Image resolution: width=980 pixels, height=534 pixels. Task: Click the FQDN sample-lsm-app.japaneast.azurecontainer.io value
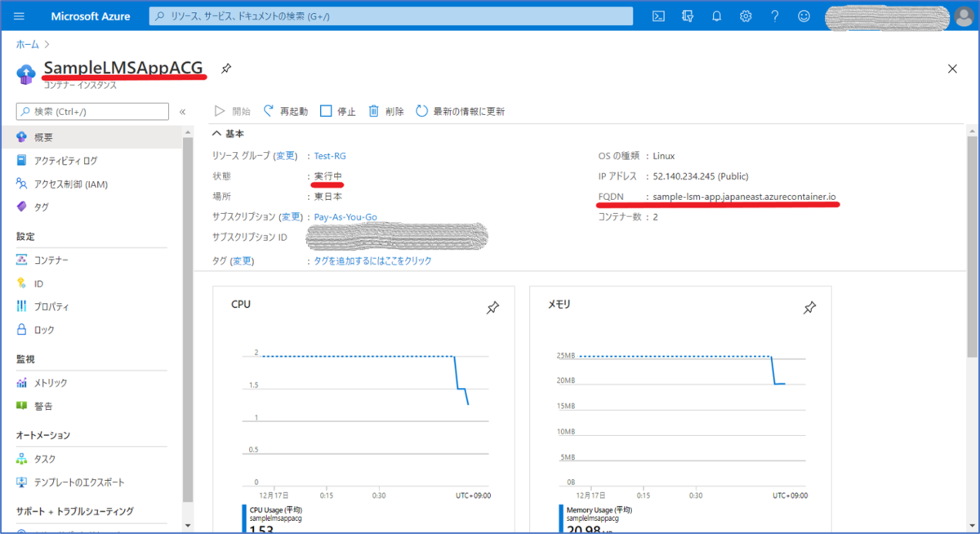tap(745, 197)
